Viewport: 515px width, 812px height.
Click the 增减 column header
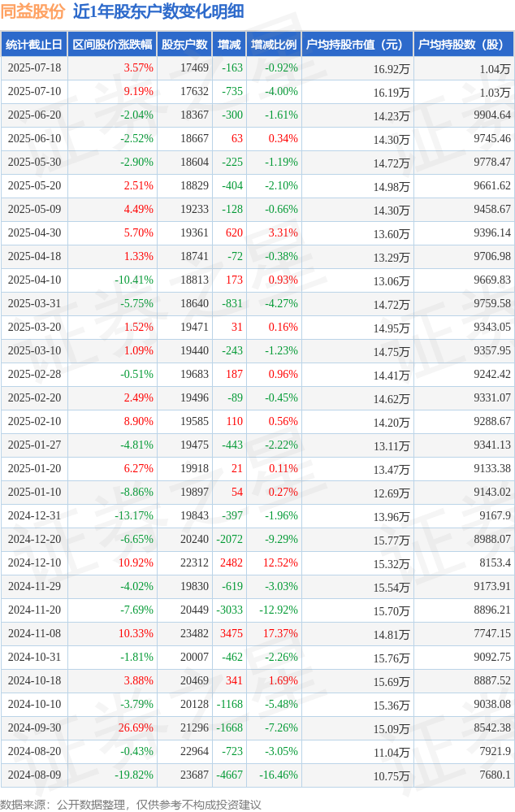tap(229, 45)
